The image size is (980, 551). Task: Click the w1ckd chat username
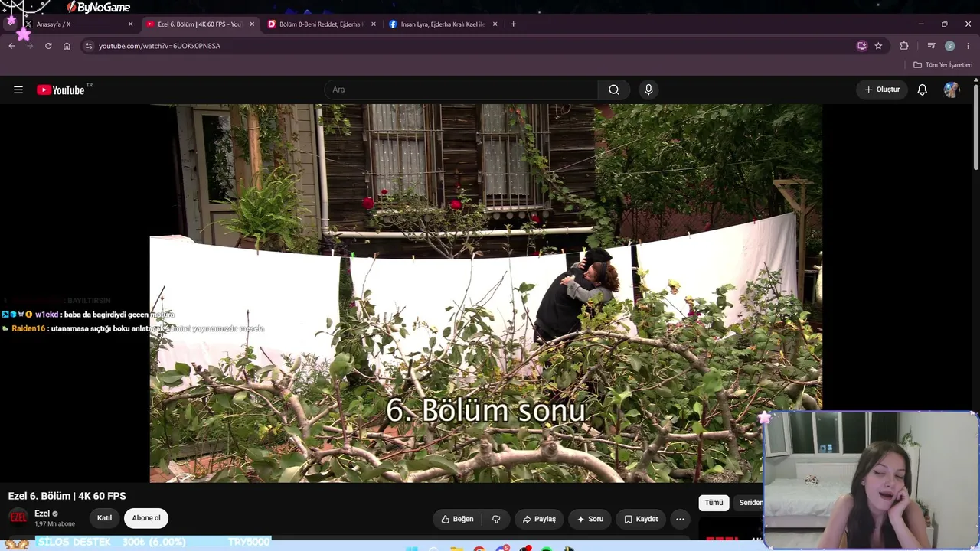point(47,315)
